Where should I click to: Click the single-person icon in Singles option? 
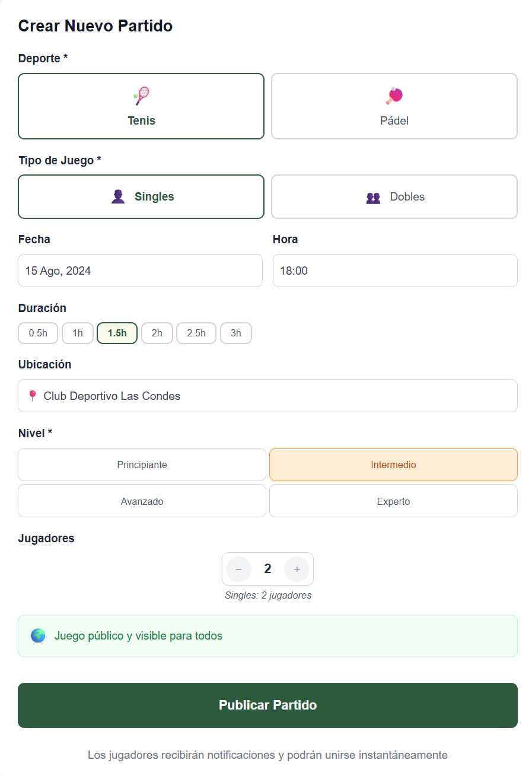117,196
